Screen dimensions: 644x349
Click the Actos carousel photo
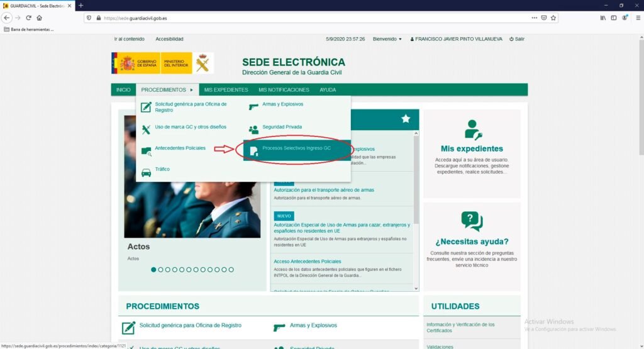(x=192, y=177)
